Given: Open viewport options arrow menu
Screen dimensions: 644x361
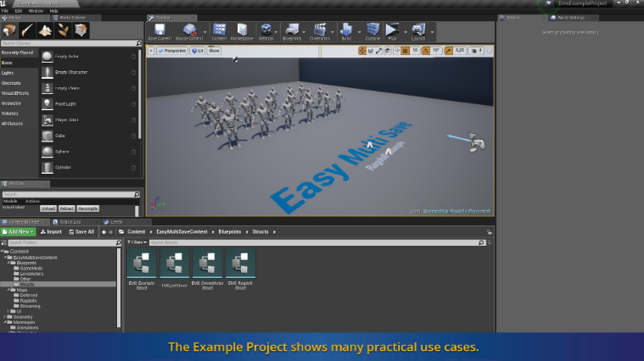Looking at the screenshot, I should pyautogui.click(x=151, y=51).
